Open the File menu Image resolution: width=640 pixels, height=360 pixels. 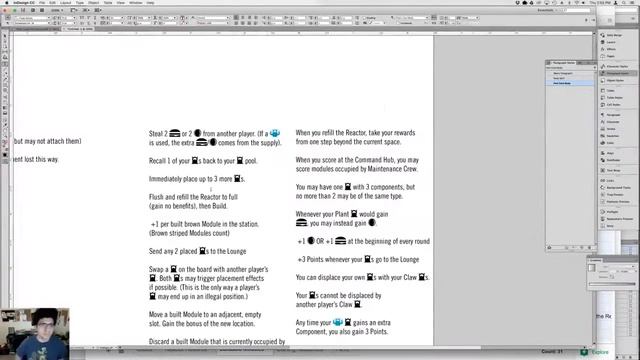(x=42, y=3)
